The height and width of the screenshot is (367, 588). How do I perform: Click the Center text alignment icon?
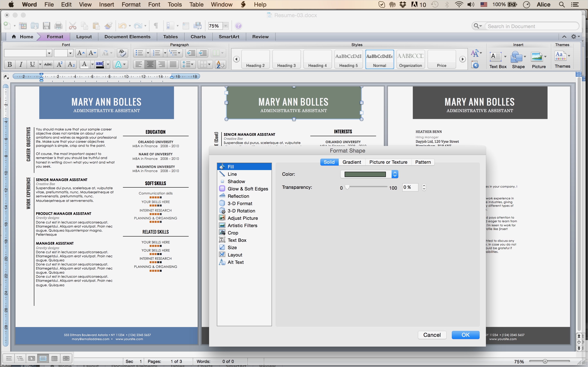tap(150, 64)
